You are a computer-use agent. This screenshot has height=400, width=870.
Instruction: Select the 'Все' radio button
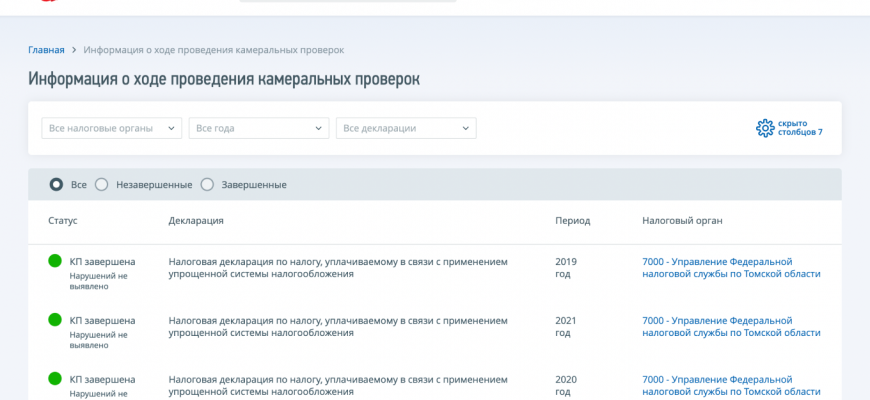point(56,184)
